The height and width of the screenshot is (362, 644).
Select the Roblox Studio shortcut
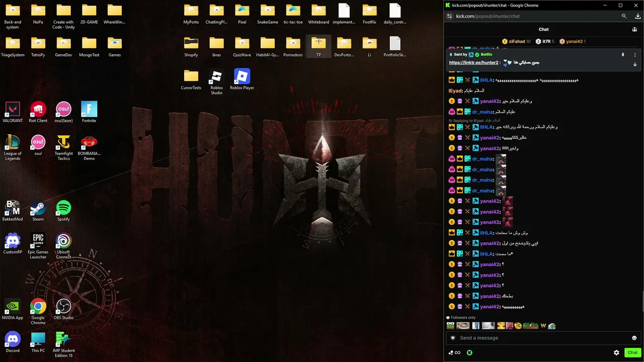[x=216, y=82]
